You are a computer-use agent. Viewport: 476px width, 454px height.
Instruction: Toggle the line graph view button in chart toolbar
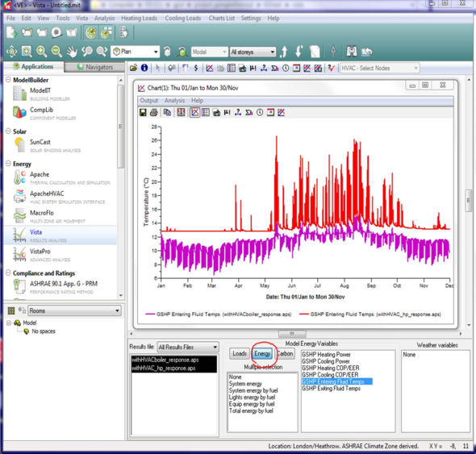pyautogui.click(x=195, y=113)
